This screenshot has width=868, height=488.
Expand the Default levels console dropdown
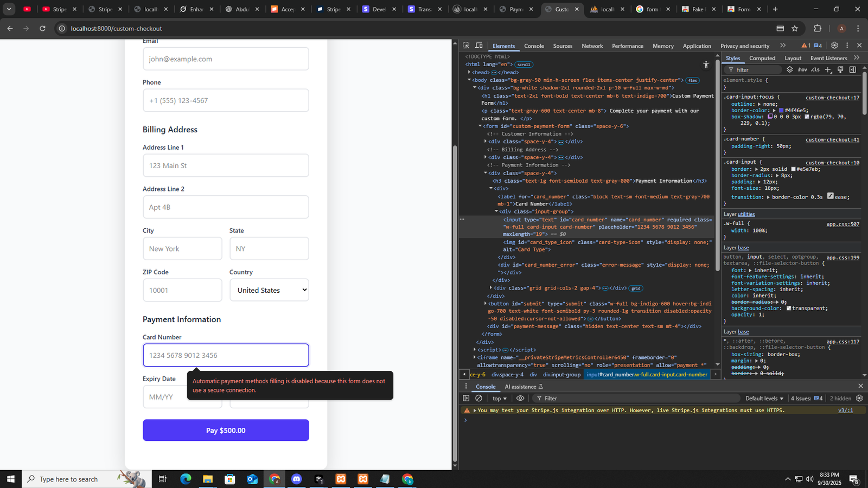tap(764, 399)
